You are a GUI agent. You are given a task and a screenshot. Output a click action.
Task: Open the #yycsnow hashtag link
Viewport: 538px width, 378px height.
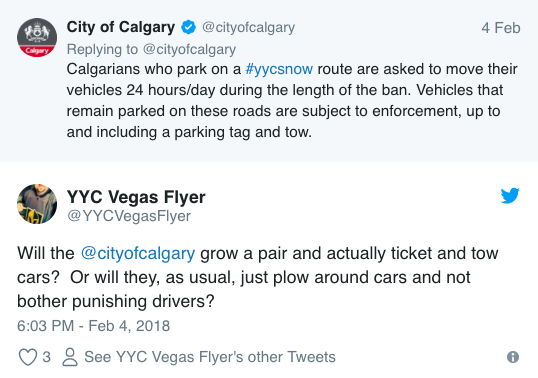pos(279,69)
